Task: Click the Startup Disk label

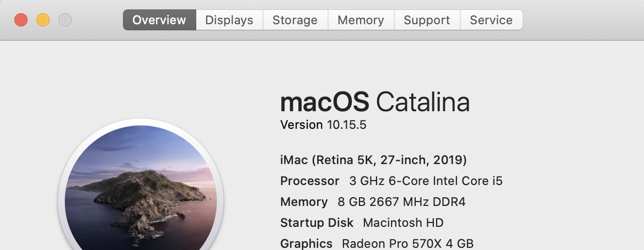Action: point(316,223)
